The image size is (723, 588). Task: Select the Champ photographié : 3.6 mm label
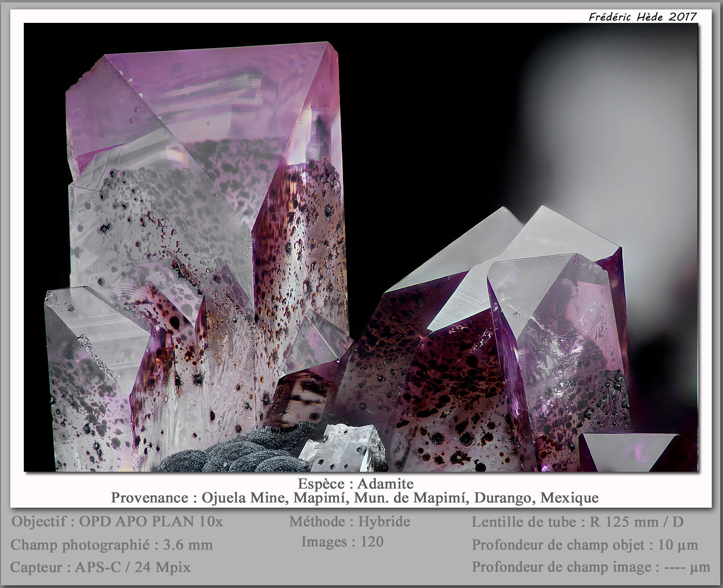(111, 545)
